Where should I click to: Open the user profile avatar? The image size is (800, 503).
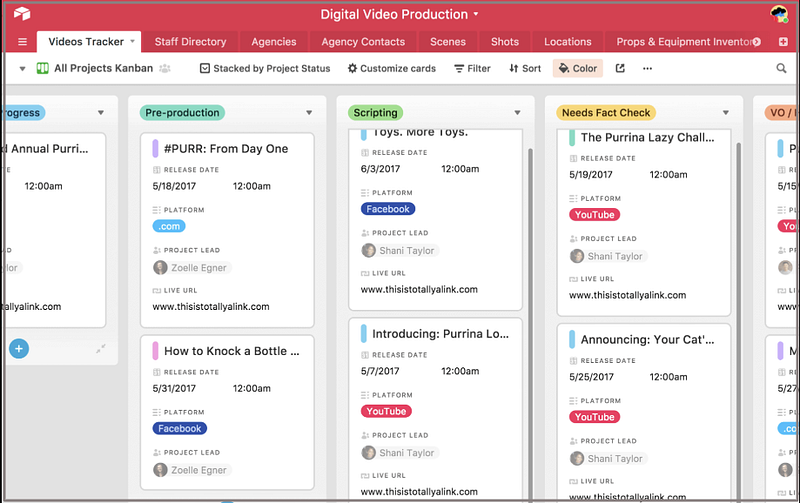779,14
